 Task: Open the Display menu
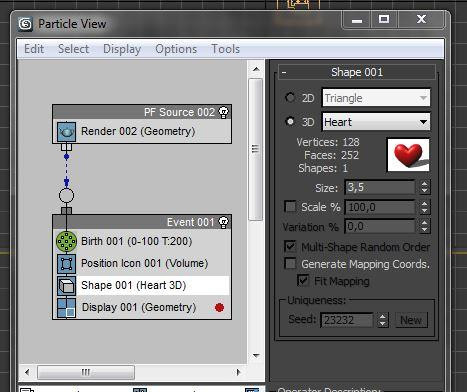[122, 49]
